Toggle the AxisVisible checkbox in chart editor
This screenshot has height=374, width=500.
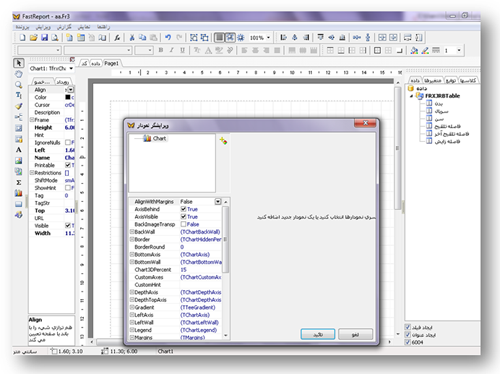tap(183, 217)
